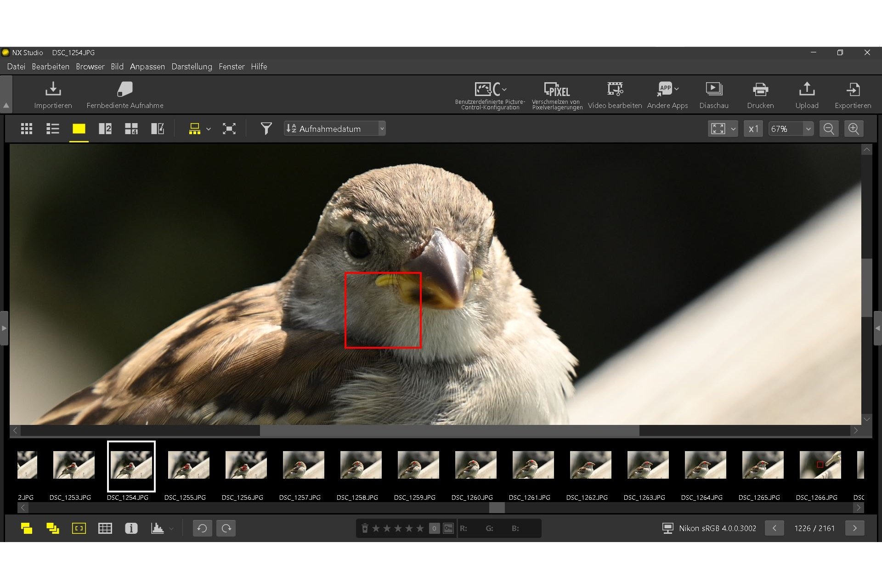This screenshot has height=588, width=882.
Task: Toggle focus point display
Action: [x=79, y=528]
